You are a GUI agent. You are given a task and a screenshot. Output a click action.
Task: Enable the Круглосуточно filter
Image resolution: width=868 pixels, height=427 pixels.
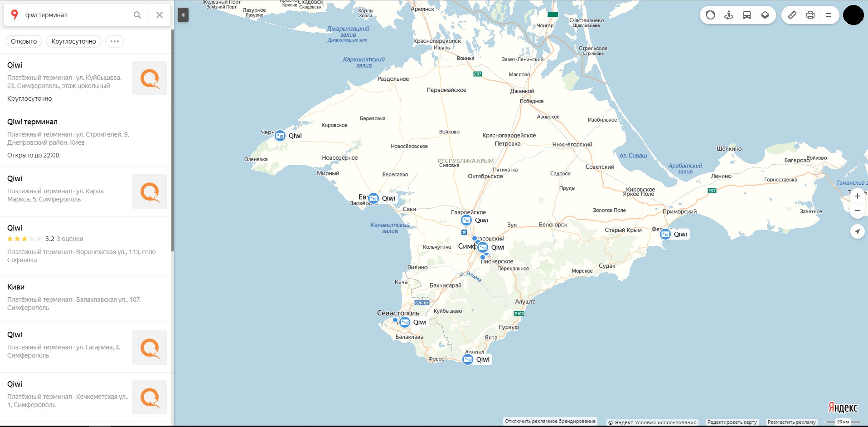click(73, 41)
